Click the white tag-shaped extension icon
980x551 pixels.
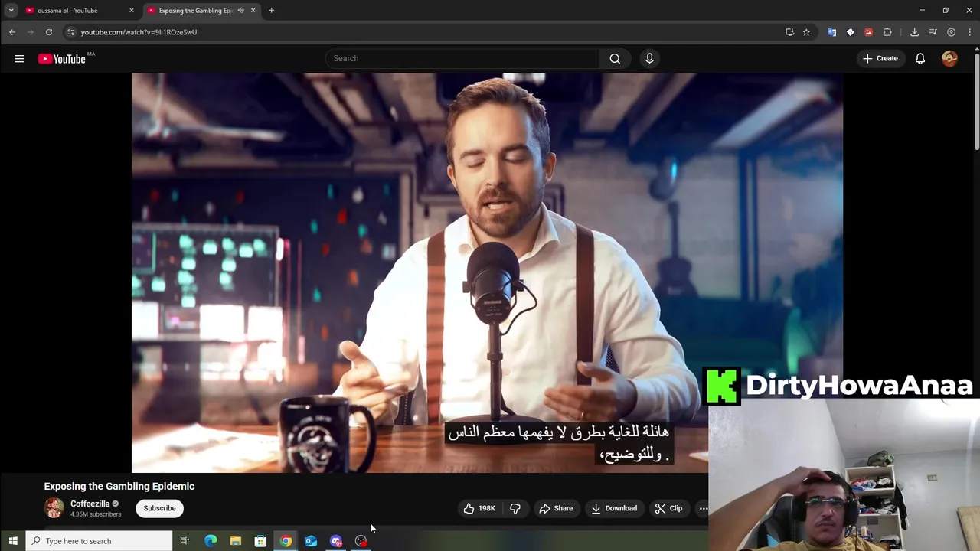click(850, 32)
